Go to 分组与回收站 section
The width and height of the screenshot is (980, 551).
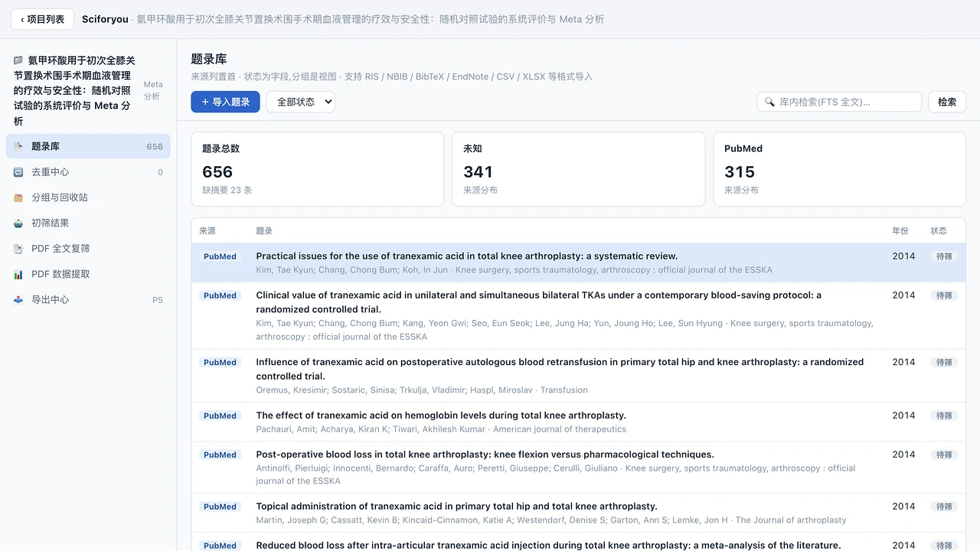pos(88,197)
